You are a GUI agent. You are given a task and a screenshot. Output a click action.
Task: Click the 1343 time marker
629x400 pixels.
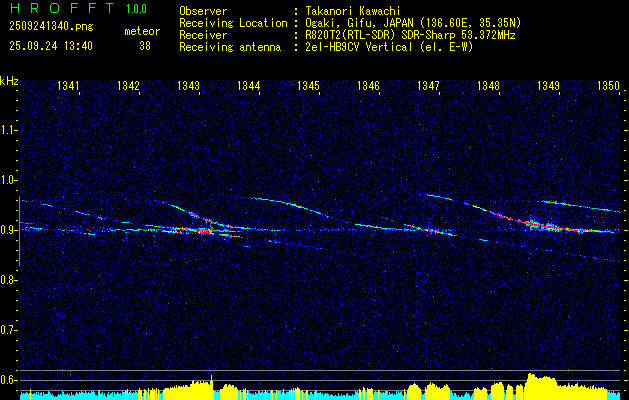188,85
